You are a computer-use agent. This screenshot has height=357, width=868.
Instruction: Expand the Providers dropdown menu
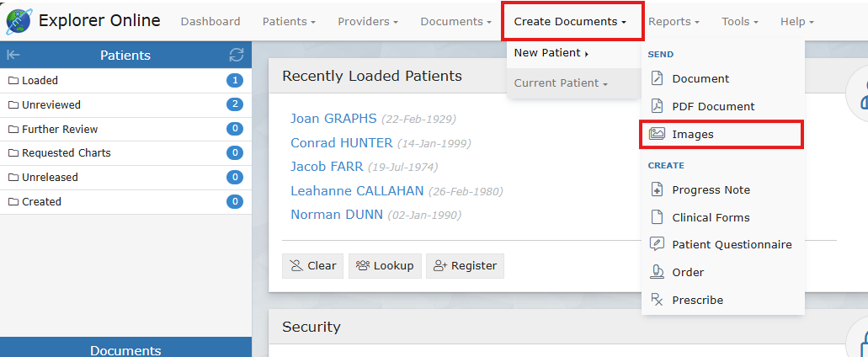click(368, 22)
